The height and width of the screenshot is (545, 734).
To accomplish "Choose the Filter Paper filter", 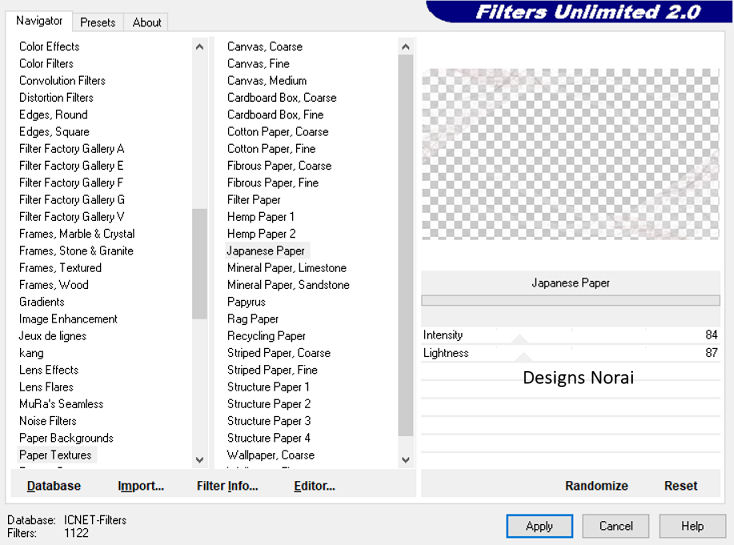I will 254,199.
